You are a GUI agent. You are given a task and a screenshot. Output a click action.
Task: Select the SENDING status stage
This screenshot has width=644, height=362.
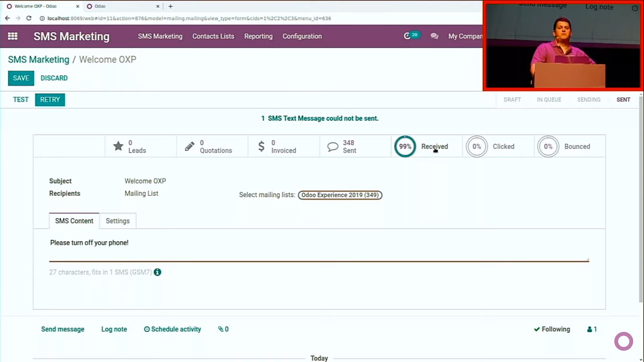pyautogui.click(x=589, y=99)
